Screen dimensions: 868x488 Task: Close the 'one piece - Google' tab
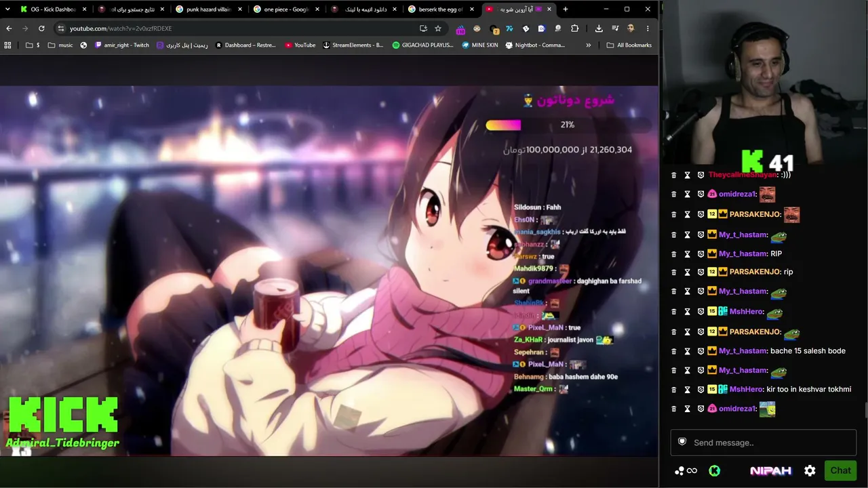[317, 9]
